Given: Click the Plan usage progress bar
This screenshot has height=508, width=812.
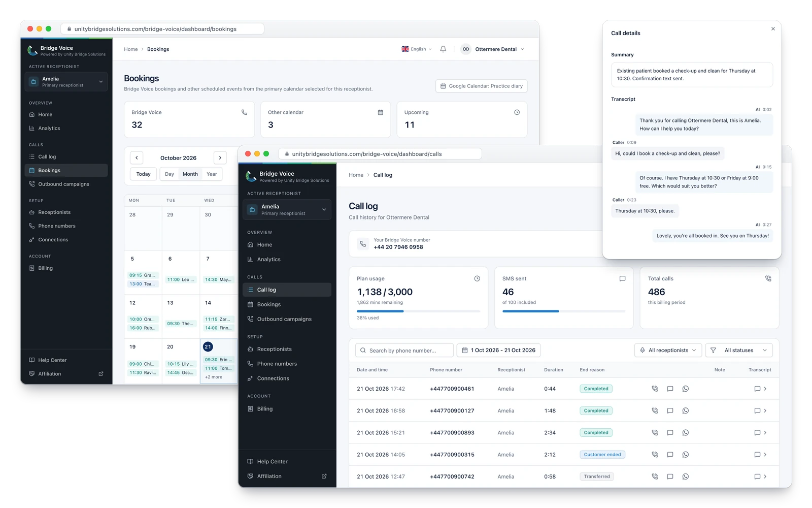Looking at the screenshot, I should [x=418, y=311].
